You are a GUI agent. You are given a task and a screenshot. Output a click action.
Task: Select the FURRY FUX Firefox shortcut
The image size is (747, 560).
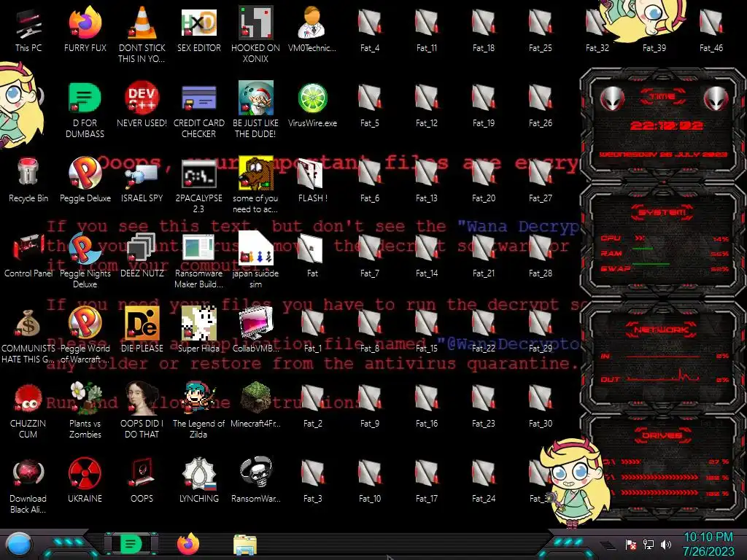[85, 29]
